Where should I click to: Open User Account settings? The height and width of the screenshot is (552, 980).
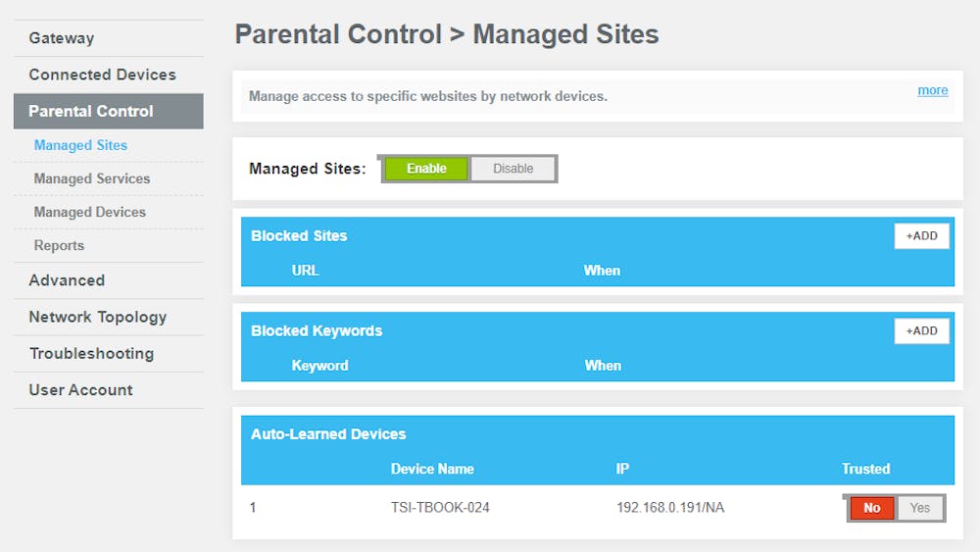pos(80,389)
